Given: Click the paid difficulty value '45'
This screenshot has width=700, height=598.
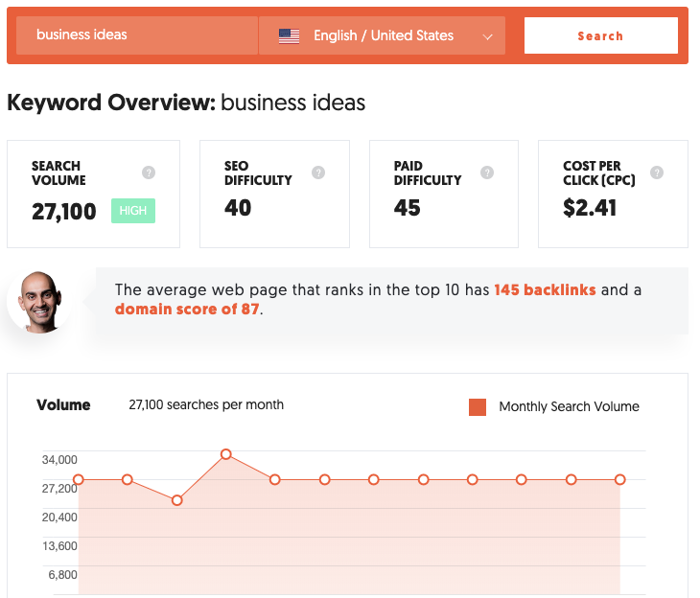Looking at the screenshot, I should tap(408, 208).
